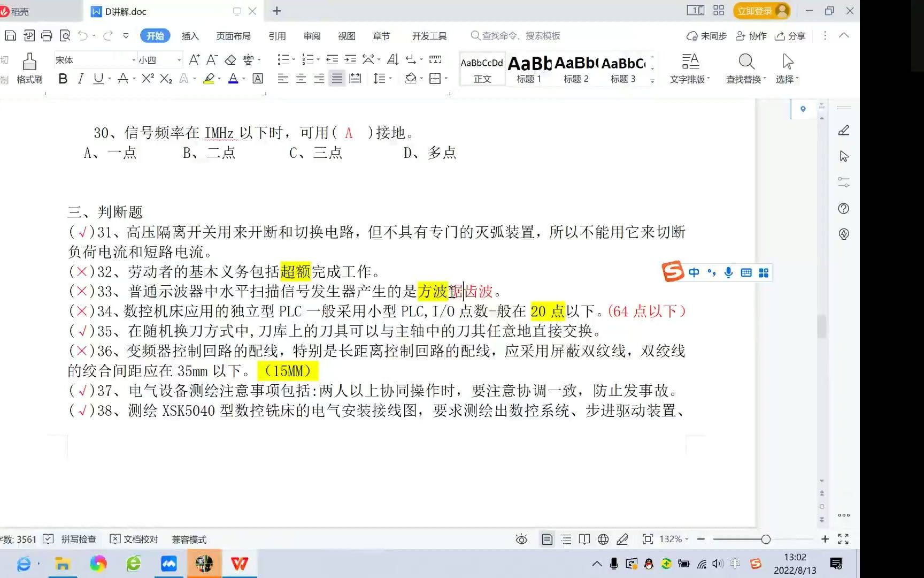
Task: Click the Save icon in quick toolbar
Action: [10, 36]
